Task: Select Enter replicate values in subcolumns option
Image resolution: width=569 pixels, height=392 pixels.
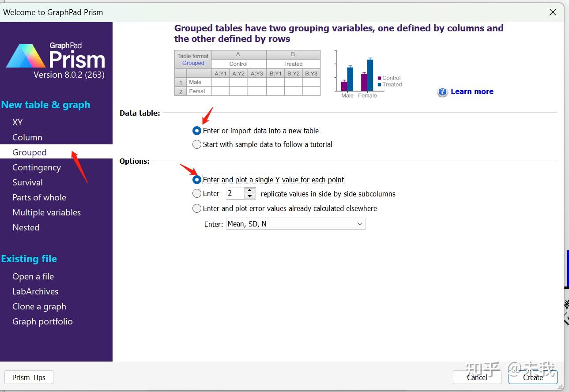Action: click(197, 193)
